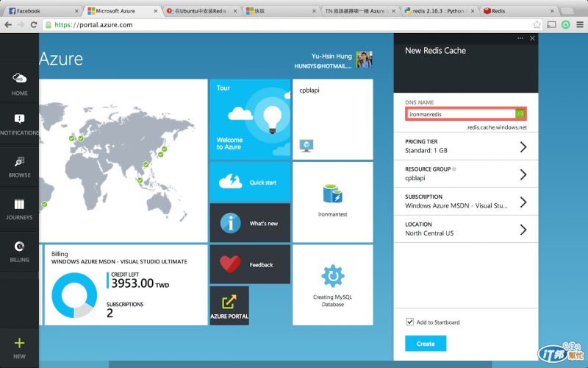
Task: Switch to the Redis tab
Action: [519, 11]
